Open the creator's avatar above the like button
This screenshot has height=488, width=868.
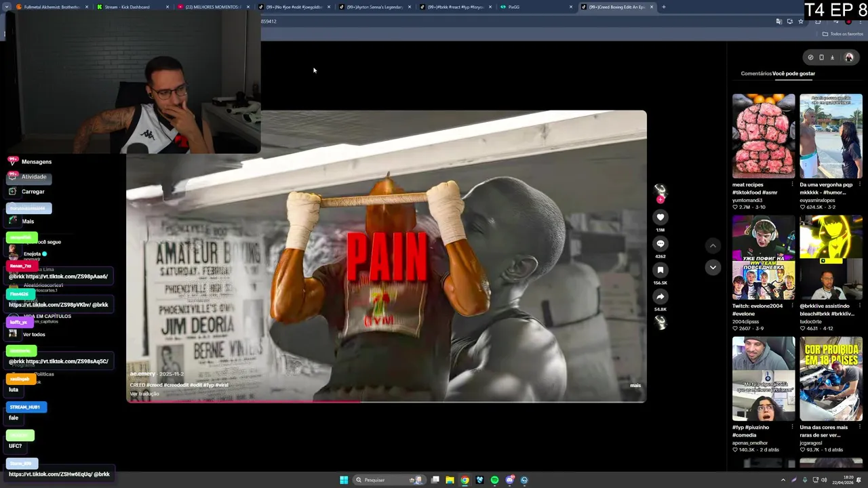[x=660, y=190]
